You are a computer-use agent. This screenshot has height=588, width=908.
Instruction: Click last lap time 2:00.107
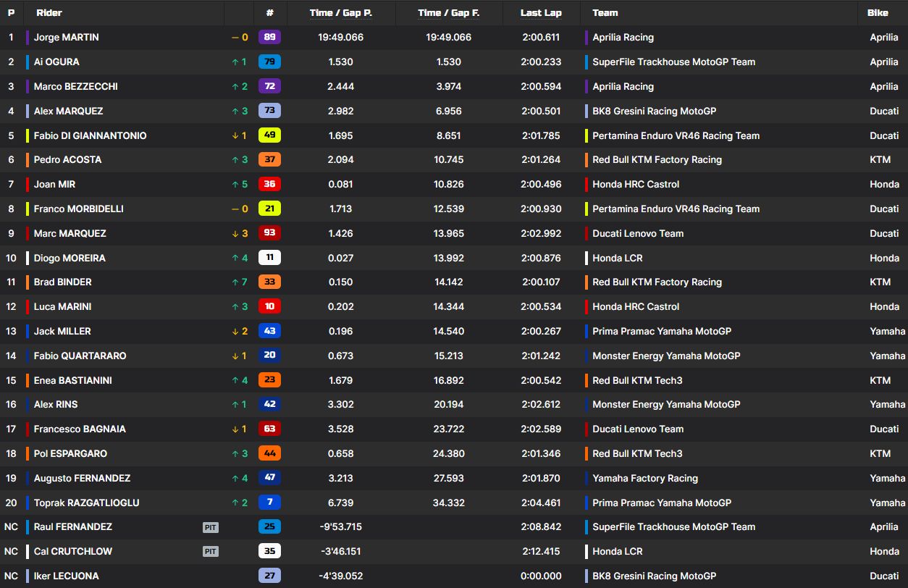(x=541, y=282)
